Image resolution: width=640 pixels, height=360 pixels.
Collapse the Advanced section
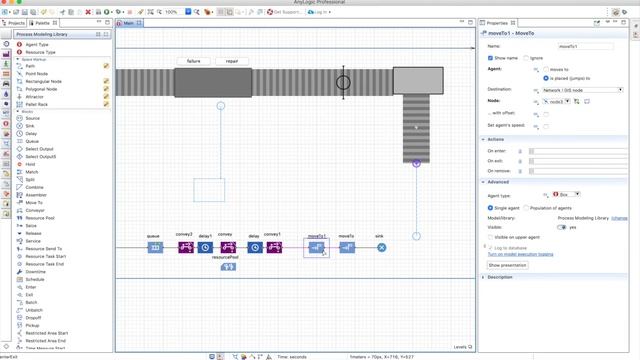[x=483, y=182]
